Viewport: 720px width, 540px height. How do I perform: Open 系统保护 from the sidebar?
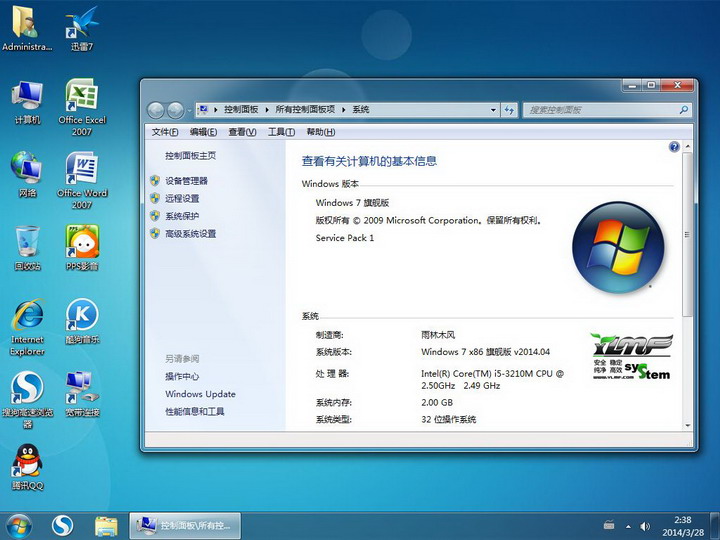coord(182,216)
